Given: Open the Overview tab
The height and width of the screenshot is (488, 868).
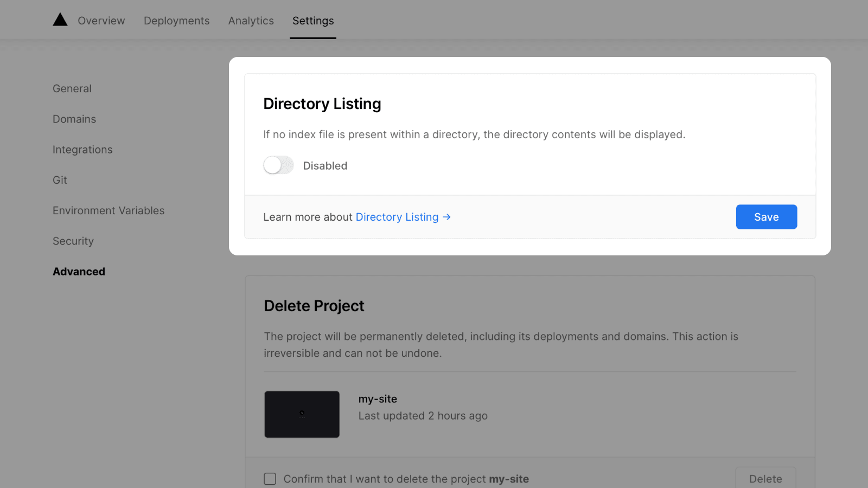Looking at the screenshot, I should 101,21.
